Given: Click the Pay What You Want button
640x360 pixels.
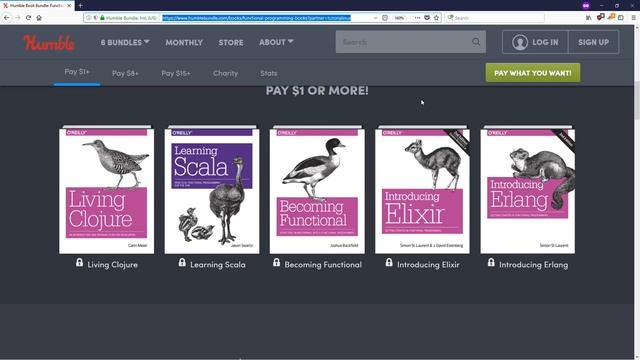Looking at the screenshot, I should 533,73.
